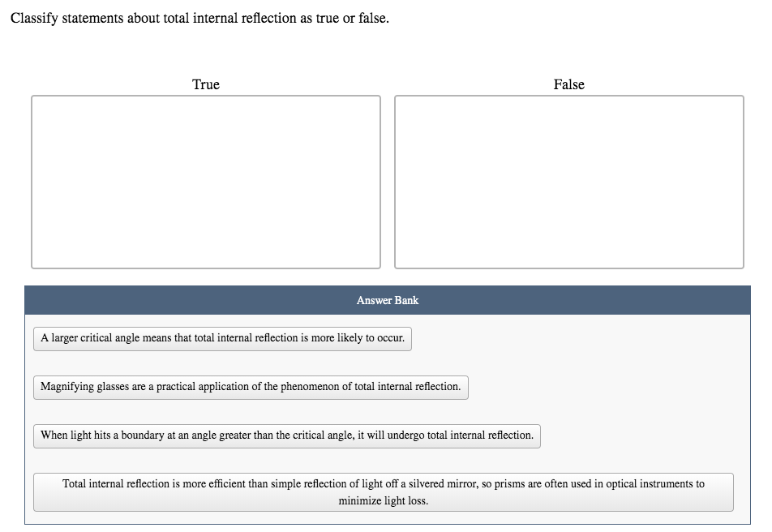Click the card mentioning 'practical application'
Screen dimensions: 772x532
coord(251,387)
